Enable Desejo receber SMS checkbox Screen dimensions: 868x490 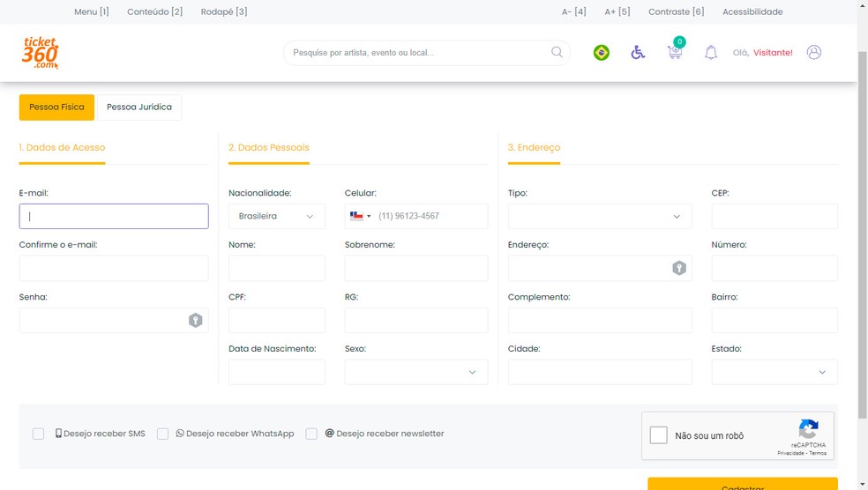(39, 434)
